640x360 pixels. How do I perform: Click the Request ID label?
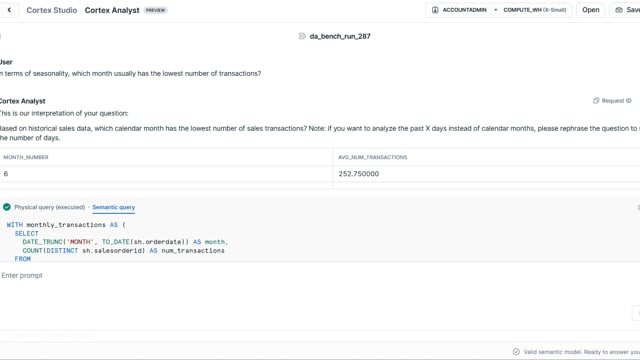point(616,100)
